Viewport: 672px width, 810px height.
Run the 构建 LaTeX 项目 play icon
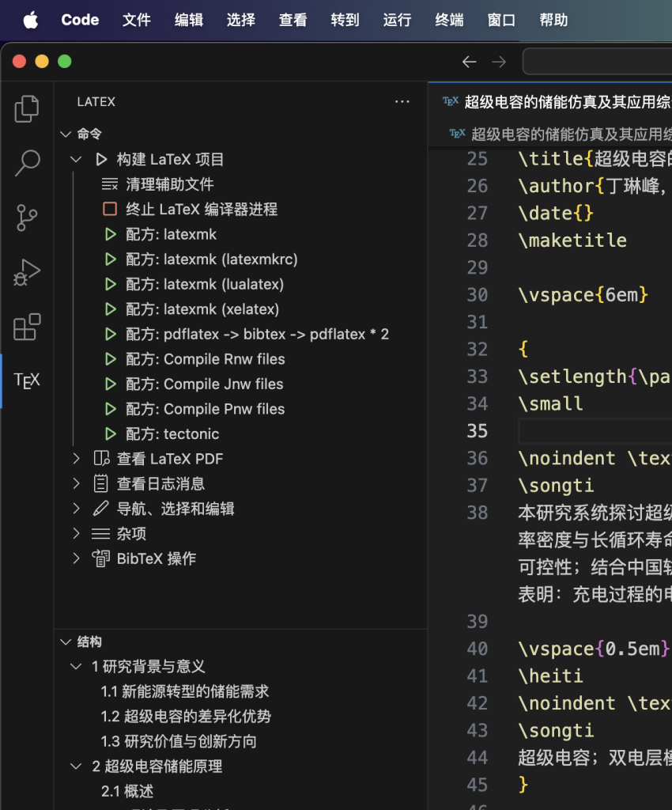pos(102,159)
